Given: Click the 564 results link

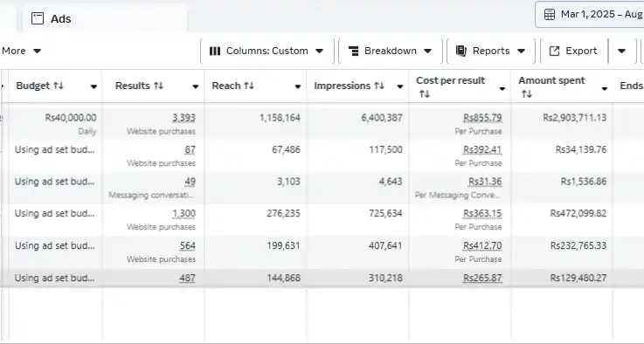Looking at the screenshot, I should [x=188, y=246].
